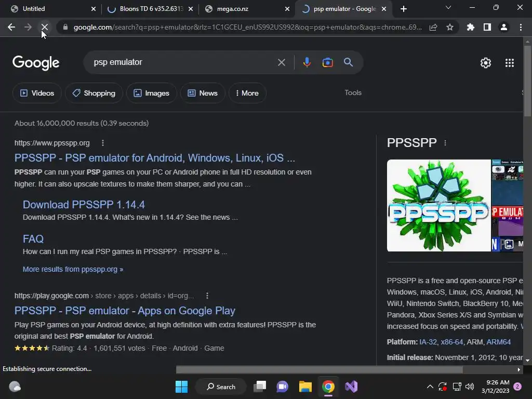Image resolution: width=532 pixels, height=399 pixels.
Task: Click the forward navigation arrow
Action: click(28, 27)
